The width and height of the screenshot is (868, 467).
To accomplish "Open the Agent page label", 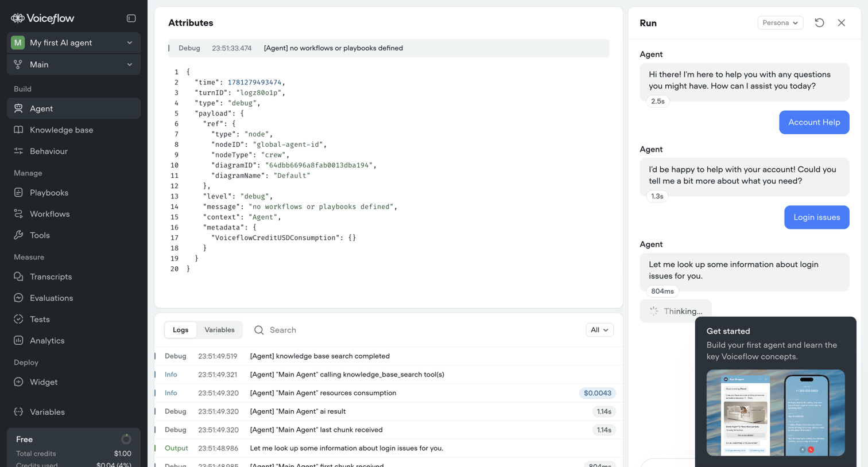I will [x=41, y=108].
